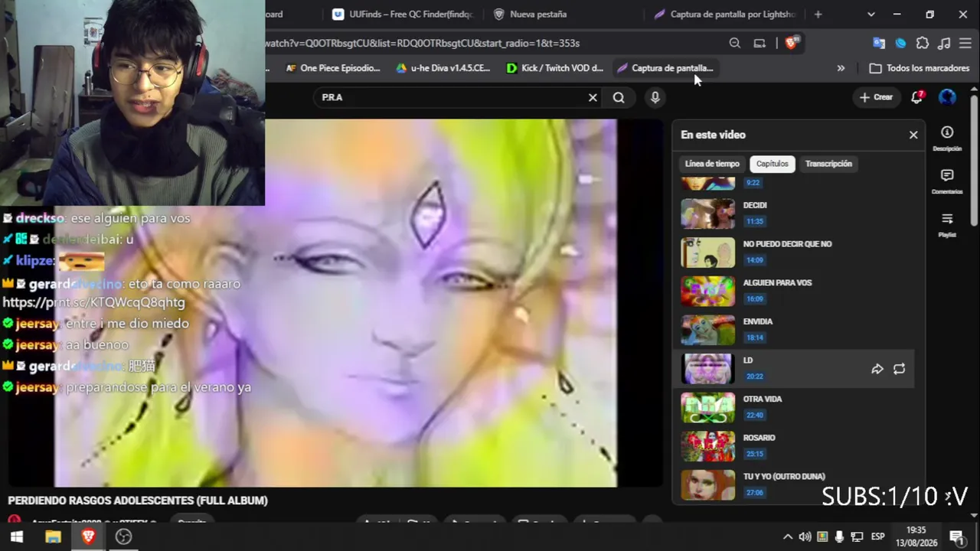This screenshot has width=980, height=551.
Task: Open the zoom magnifier in address bar
Action: tap(735, 44)
